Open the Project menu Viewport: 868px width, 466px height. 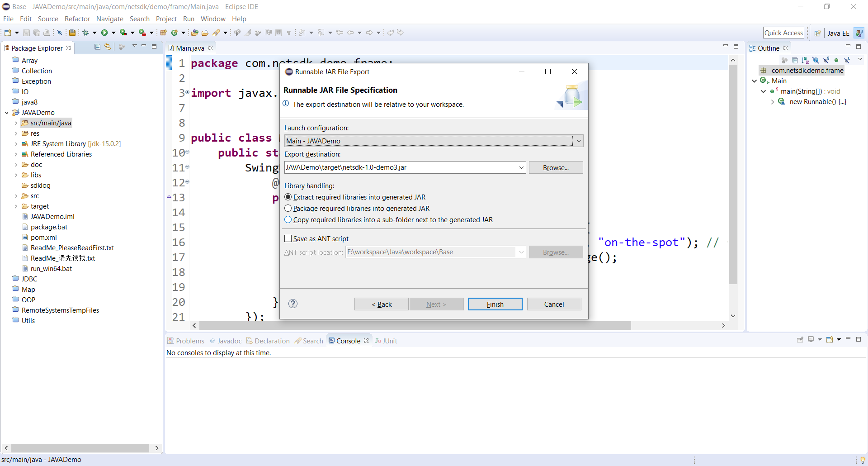166,19
